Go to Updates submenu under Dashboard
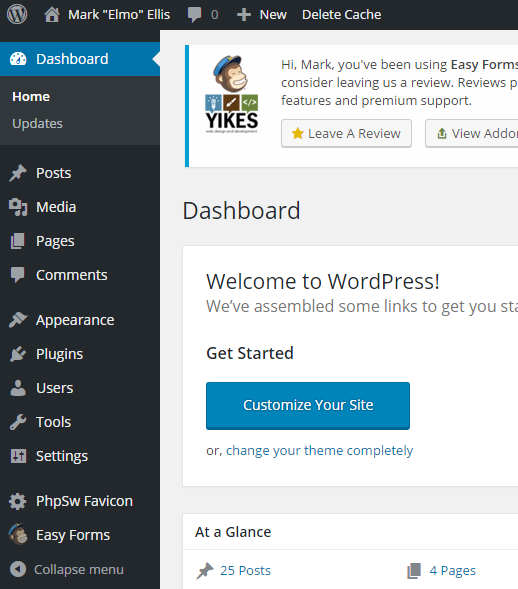The image size is (518, 589). point(38,124)
